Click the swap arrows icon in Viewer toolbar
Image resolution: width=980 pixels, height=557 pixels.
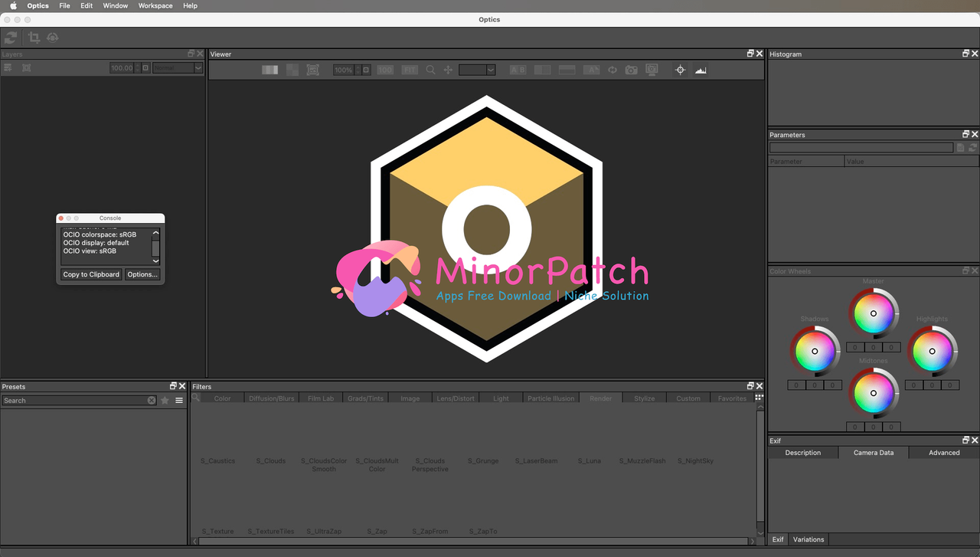point(612,70)
